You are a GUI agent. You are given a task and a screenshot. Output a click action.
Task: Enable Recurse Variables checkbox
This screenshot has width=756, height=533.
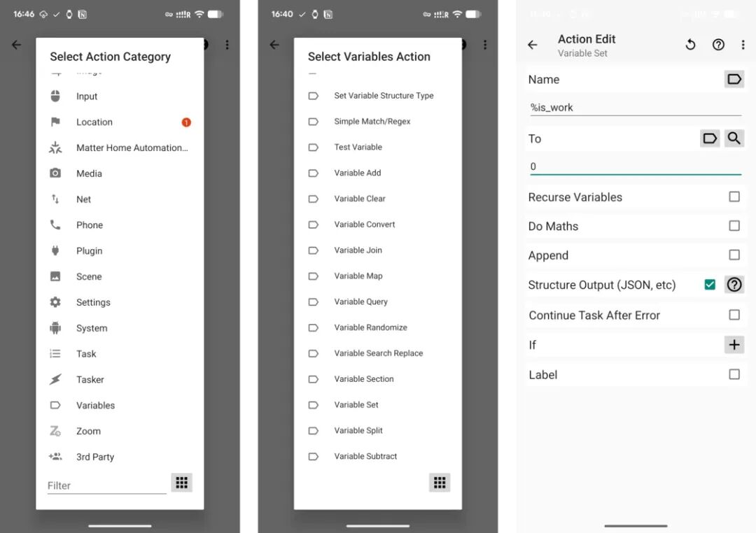(x=734, y=197)
